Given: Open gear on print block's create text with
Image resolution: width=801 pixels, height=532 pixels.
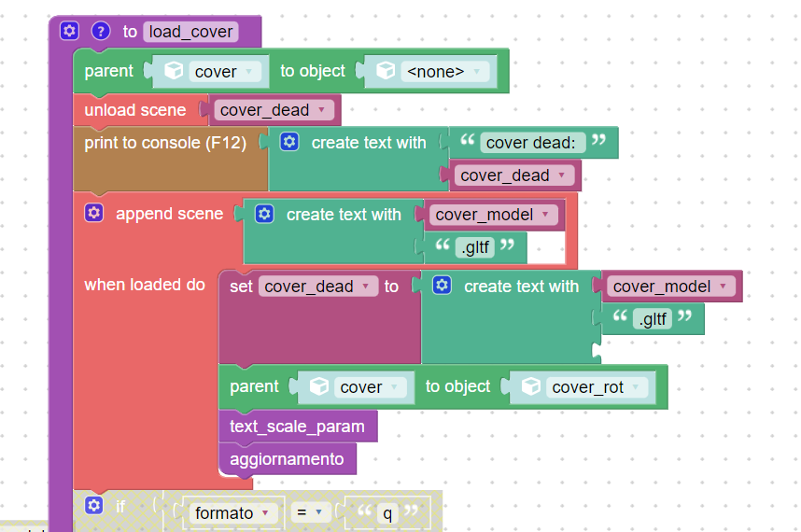Looking at the screenshot, I should click(x=289, y=142).
